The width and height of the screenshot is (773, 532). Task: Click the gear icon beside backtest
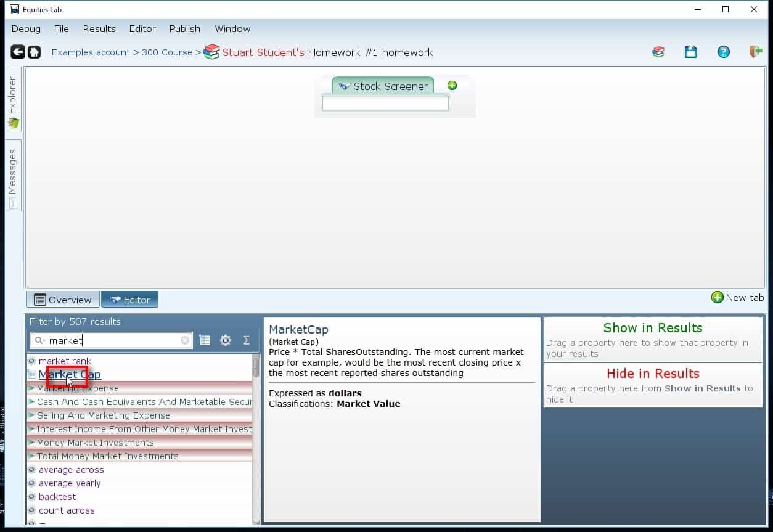tap(32, 497)
